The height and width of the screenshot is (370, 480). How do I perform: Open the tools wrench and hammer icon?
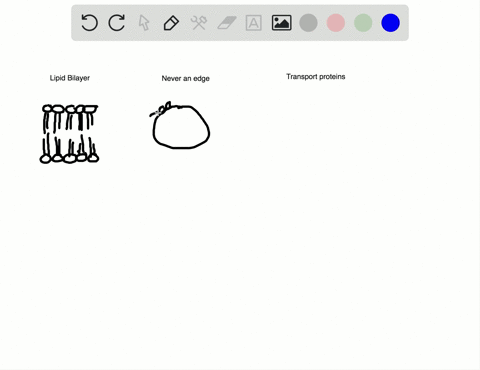tap(199, 23)
